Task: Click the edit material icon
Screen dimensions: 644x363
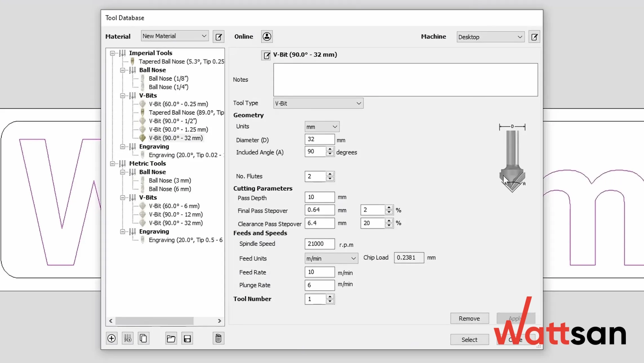Action: tap(218, 37)
